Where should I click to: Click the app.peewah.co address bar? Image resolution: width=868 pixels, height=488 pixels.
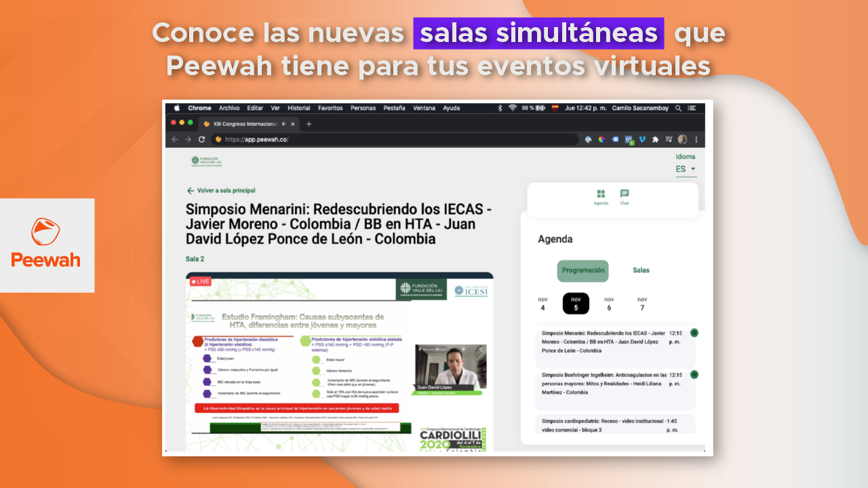395,139
